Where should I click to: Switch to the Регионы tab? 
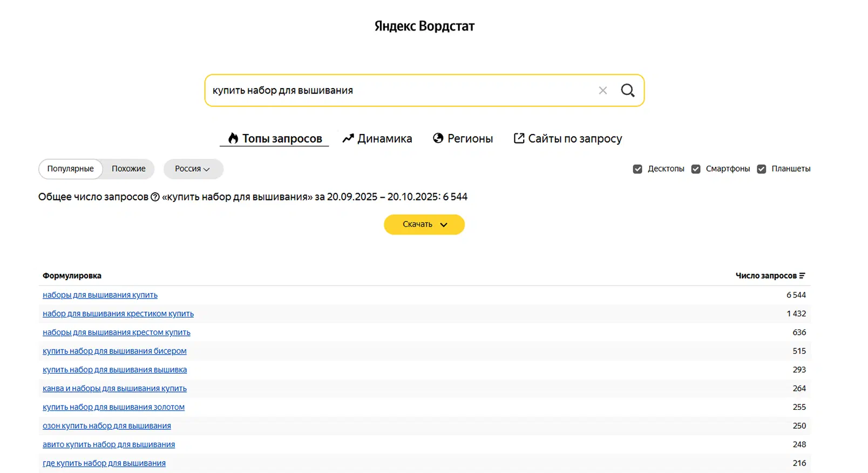pos(463,139)
